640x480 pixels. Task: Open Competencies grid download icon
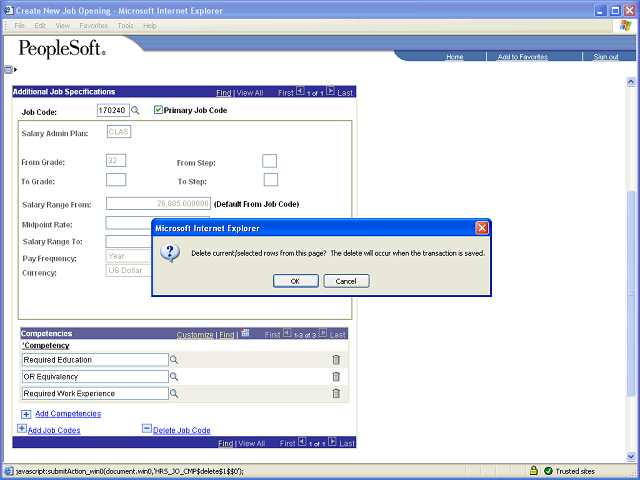pos(245,333)
